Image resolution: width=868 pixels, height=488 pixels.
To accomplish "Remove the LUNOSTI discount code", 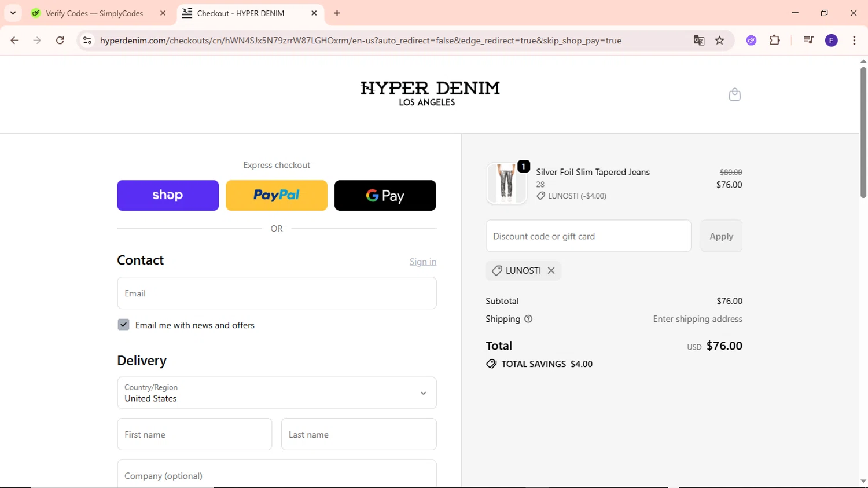I will coord(551,270).
